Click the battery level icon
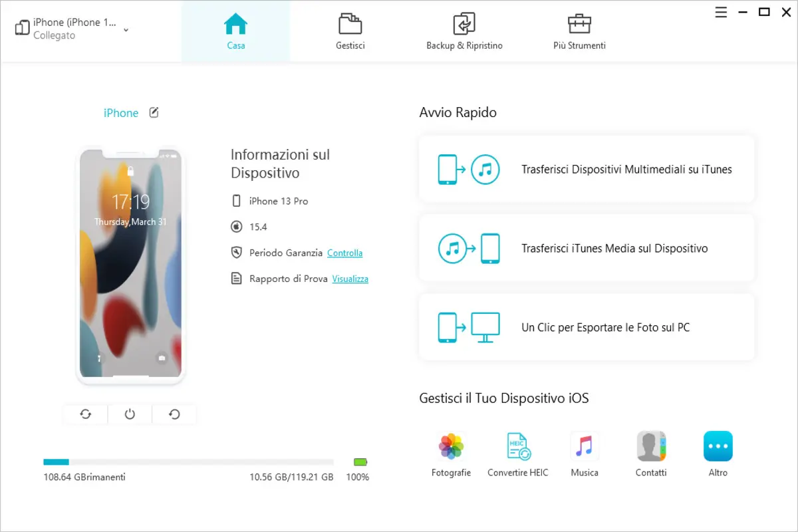The height and width of the screenshot is (532, 798). (x=360, y=462)
